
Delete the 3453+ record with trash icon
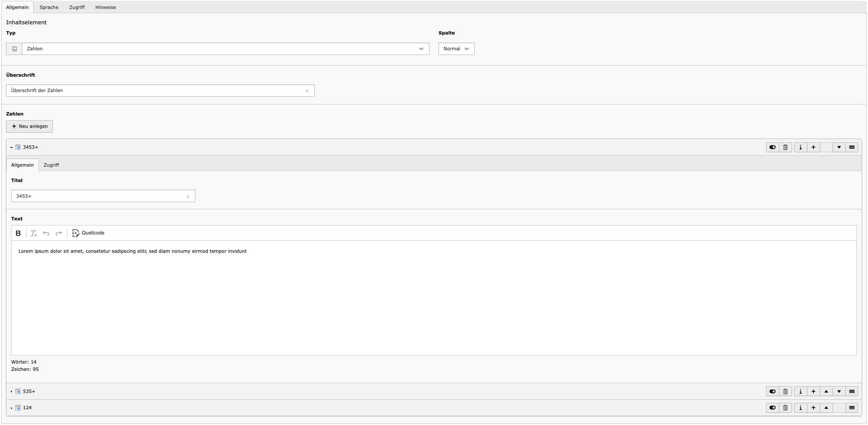[785, 147]
